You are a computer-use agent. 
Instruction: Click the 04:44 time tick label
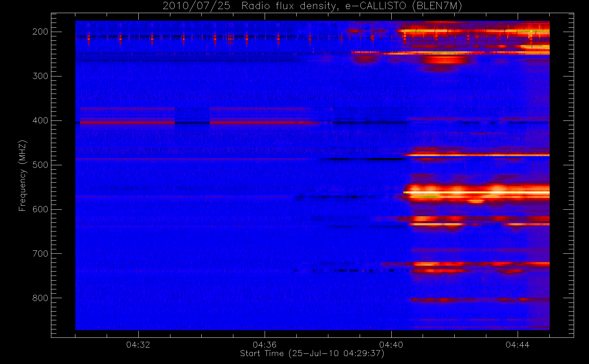(x=517, y=345)
